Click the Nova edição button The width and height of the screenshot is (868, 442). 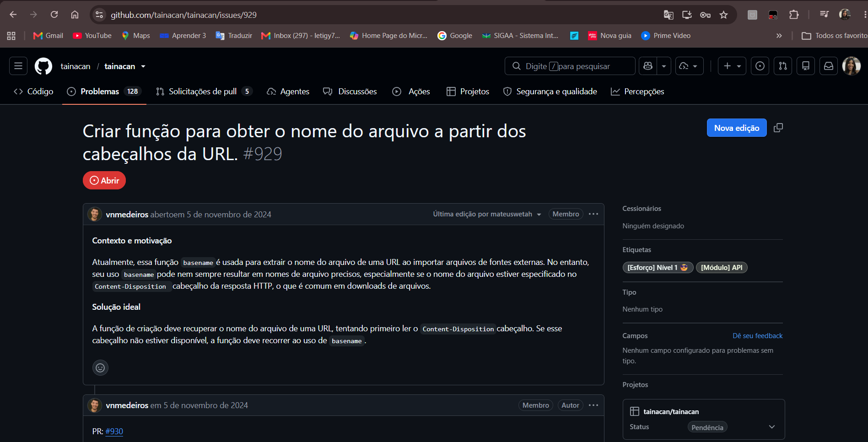point(737,128)
